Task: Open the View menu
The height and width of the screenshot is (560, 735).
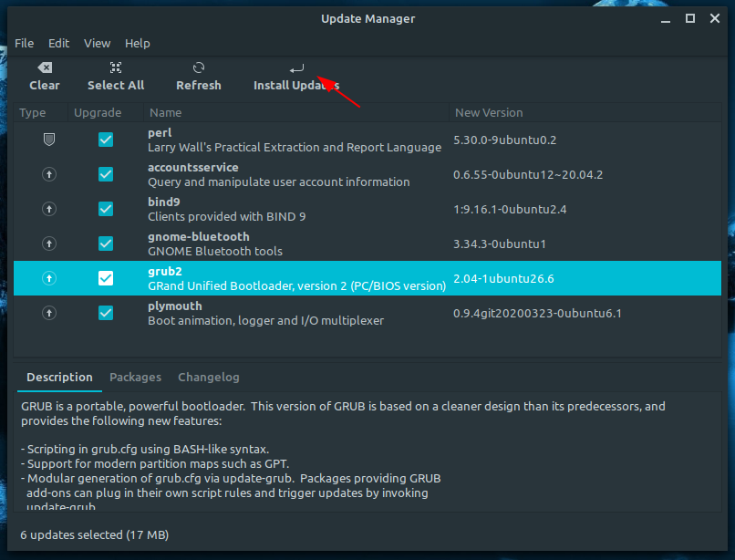Action: point(97,44)
